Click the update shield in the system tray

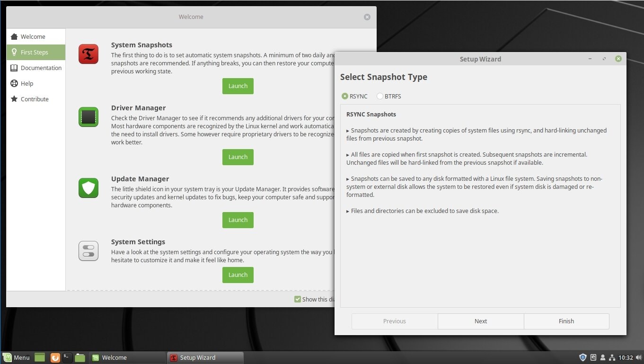[582, 357]
